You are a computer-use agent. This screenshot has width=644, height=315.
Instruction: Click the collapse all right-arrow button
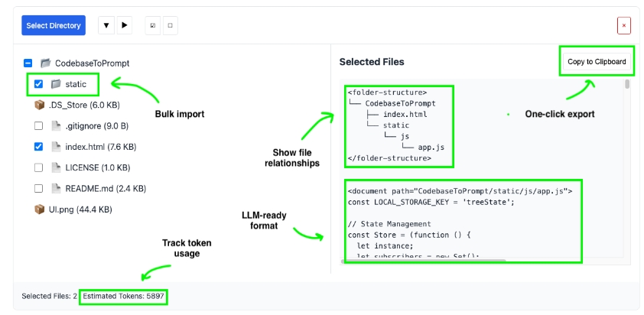pos(125,25)
